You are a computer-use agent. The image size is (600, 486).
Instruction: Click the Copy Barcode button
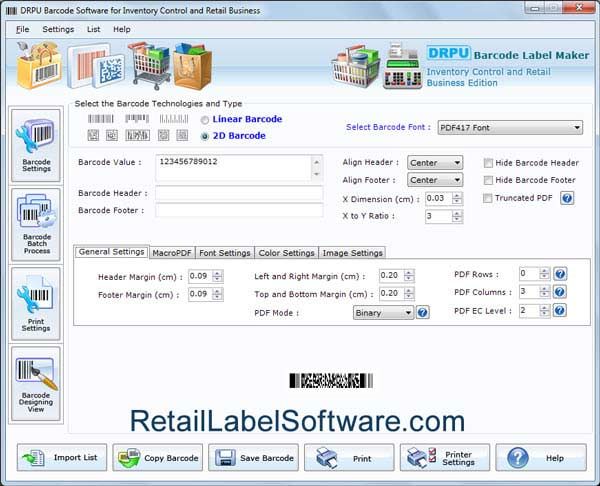[158, 458]
